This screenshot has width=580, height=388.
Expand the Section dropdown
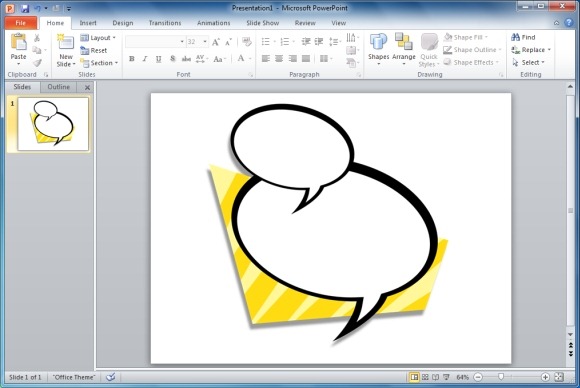(x=100, y=63)
